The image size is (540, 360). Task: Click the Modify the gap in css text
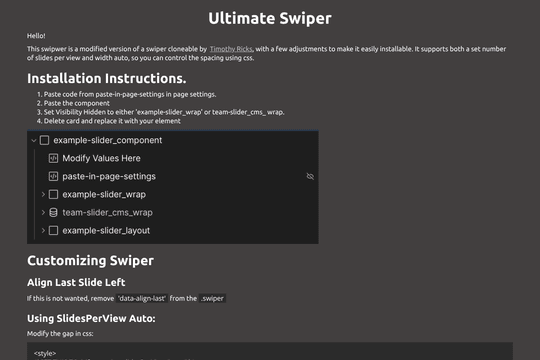[60, 333]
